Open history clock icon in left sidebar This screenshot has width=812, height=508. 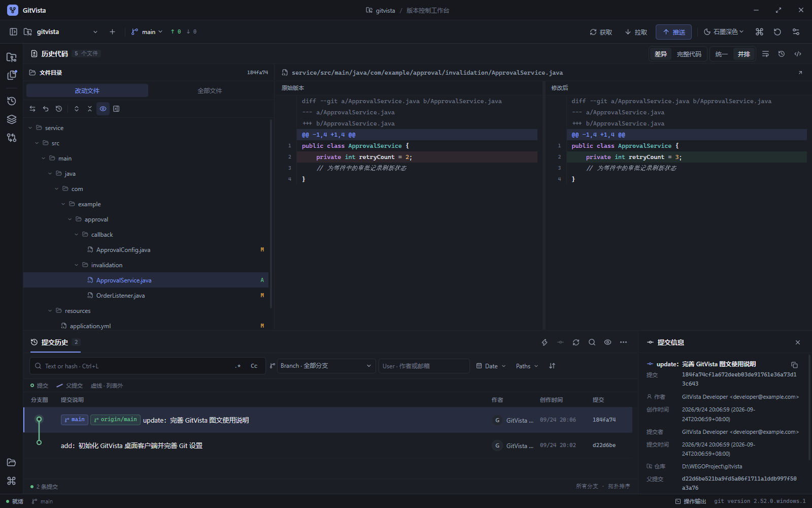tap(12, 101)
